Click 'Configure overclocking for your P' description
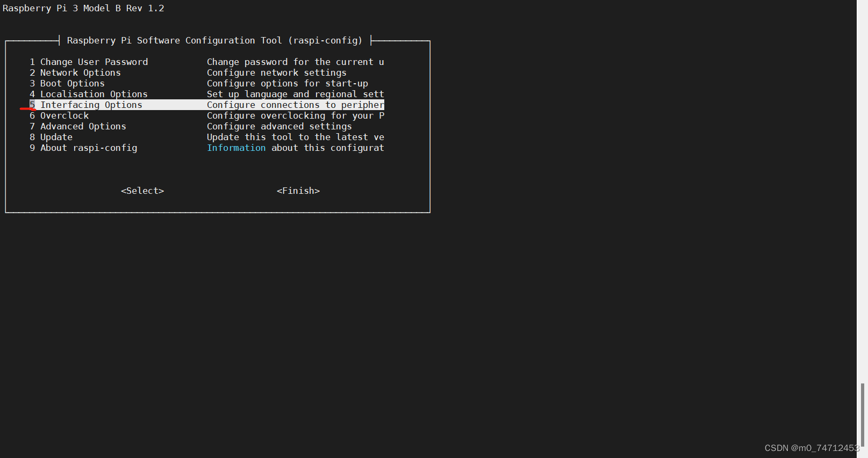The width and height of the screenshot is (868, 458). tap(296, 115)
